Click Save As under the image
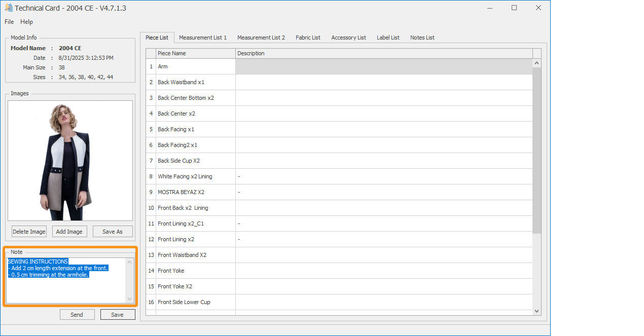The width and height of the screenshot is (644, 336). click(113, 232)
